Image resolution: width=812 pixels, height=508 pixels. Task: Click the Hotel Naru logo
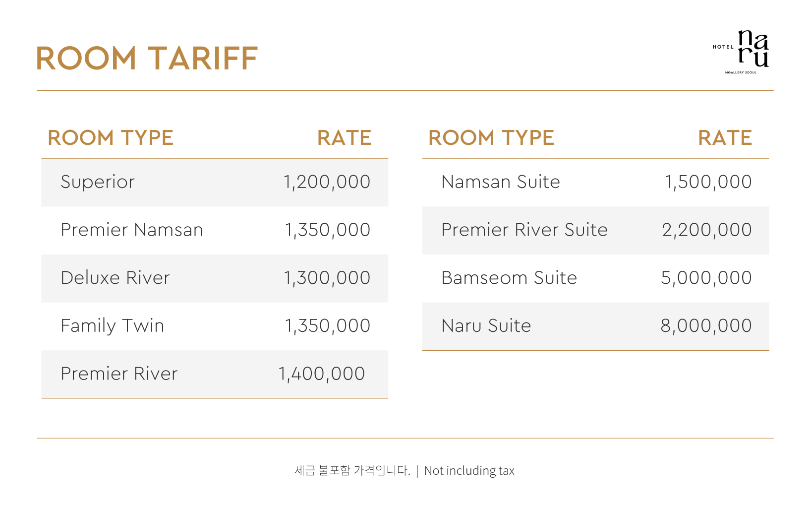pos(741,52)
